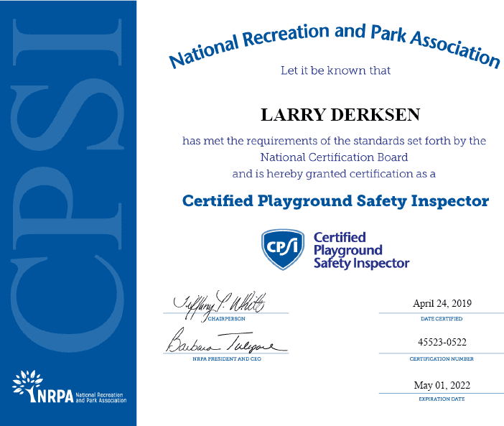Screen dimensions: 504x426
Task: Click the logo text beside the CPSI shield
Action: click(361, 251)
